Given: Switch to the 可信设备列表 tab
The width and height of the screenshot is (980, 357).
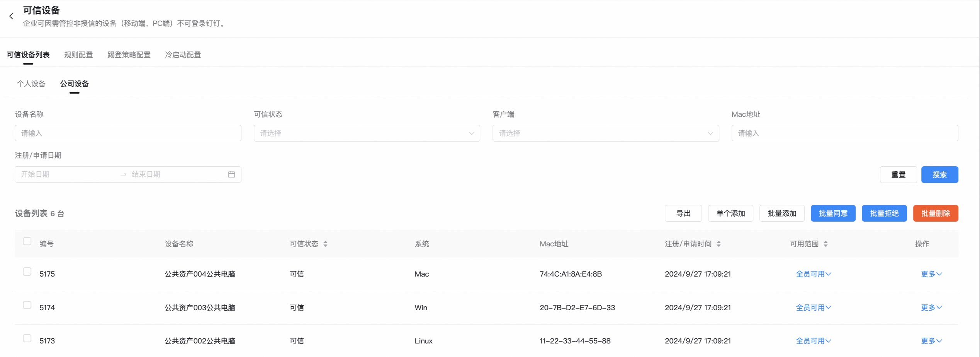Looking at the screenshot, I should coord(28,55).
